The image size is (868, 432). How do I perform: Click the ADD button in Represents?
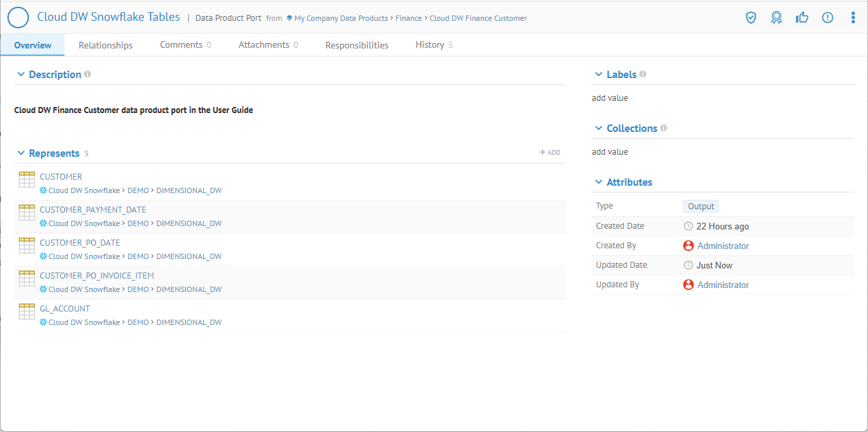550,153
